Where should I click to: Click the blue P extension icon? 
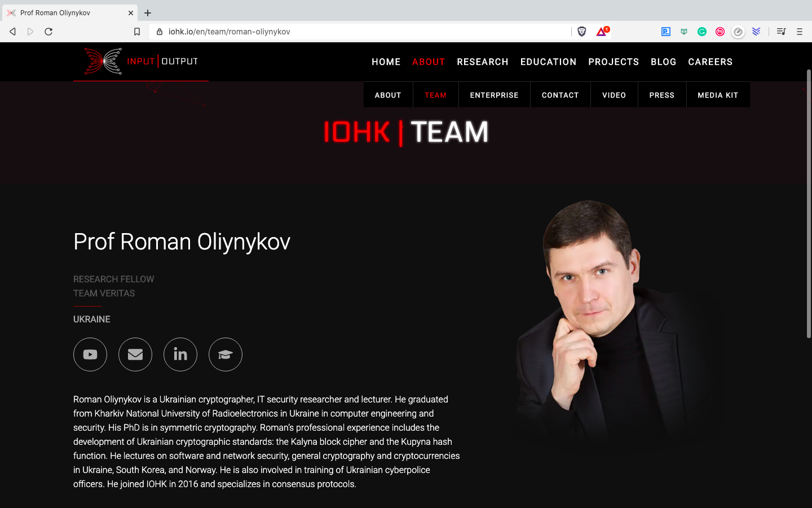click(x=666, y=32)
